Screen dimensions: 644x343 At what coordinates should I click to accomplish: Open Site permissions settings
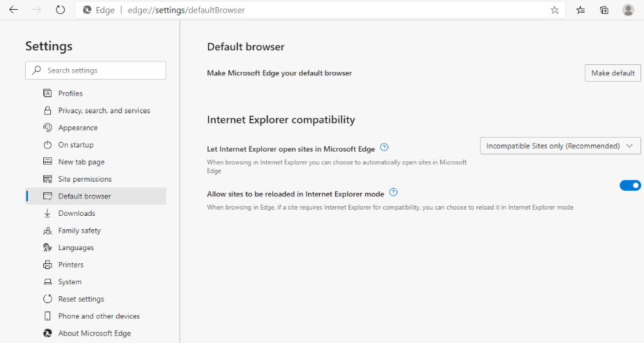click(95, 179)
